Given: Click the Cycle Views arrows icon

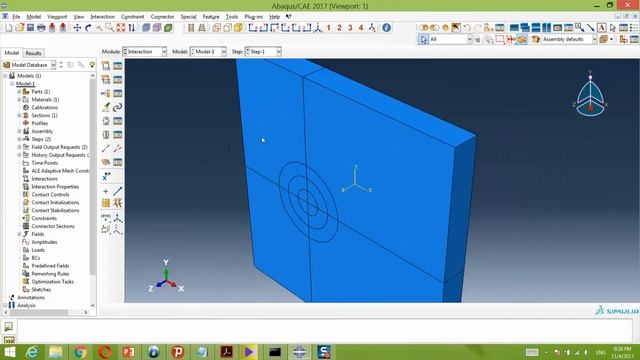Looking at the screenshot, I should (x=131, y=28).
